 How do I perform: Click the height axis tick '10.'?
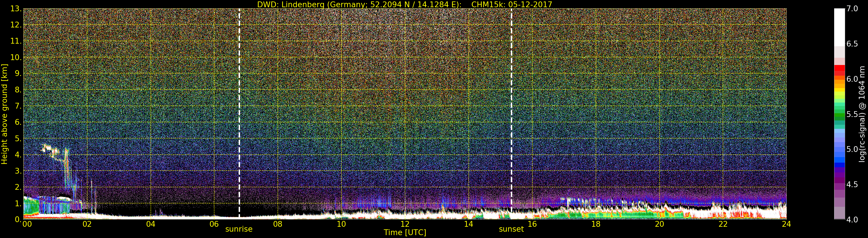(16, 57)
